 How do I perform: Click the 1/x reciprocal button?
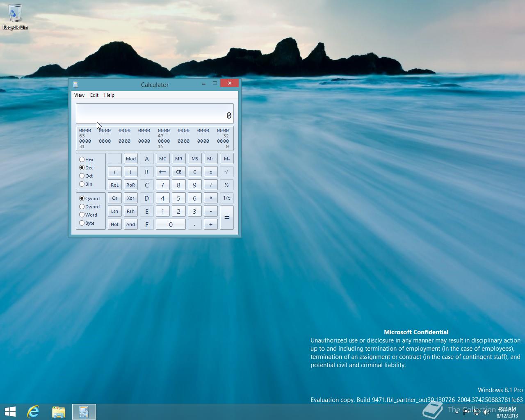226,198
